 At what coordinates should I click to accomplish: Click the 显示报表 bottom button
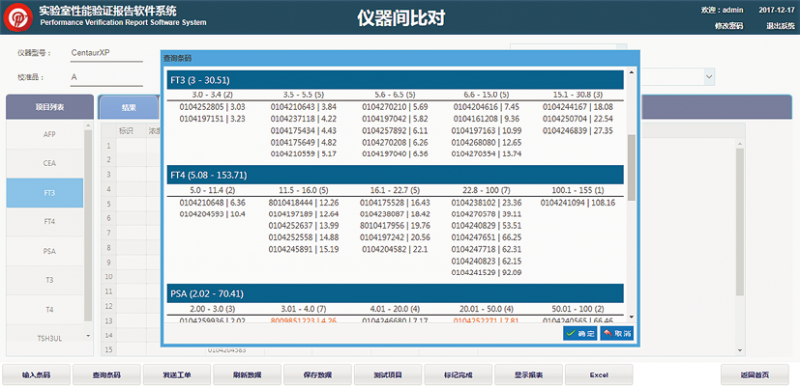(529, 375)
